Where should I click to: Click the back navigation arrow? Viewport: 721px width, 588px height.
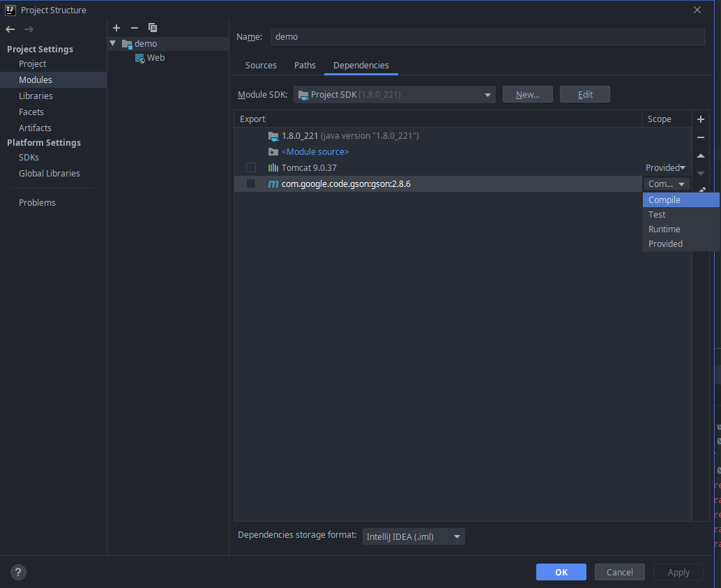click(10, 29)
